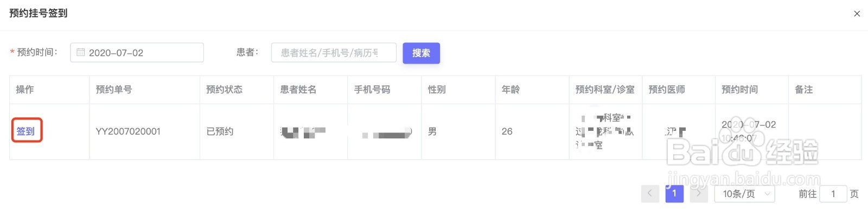Click the 已预约 status cell
868x209 pixels.
point(220,131)
